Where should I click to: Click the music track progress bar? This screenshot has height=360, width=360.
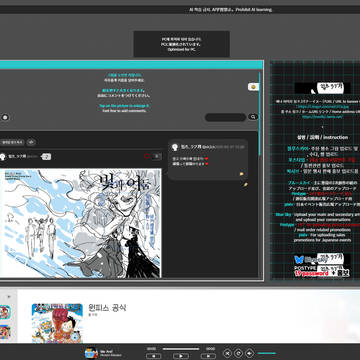181,349
